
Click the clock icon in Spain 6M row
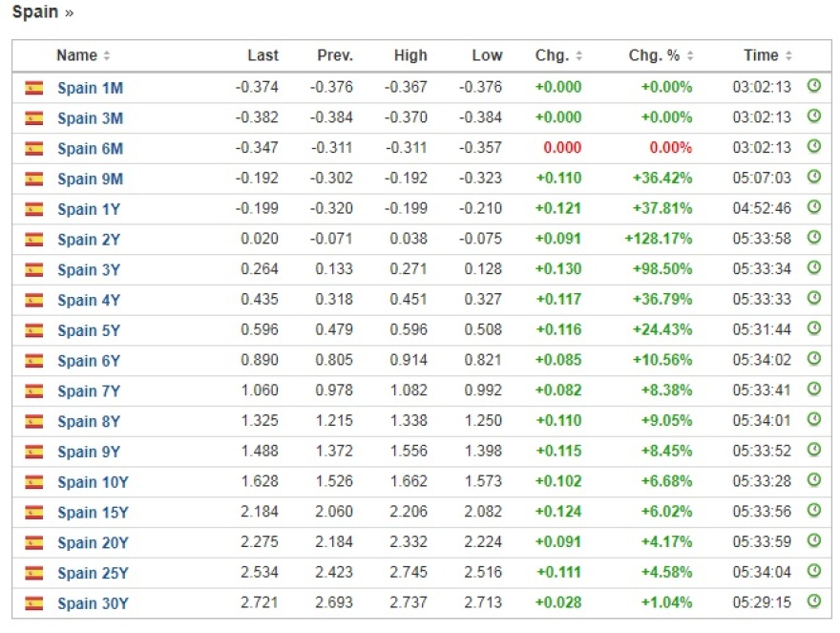pyautogui.click(x=814, y=147)
